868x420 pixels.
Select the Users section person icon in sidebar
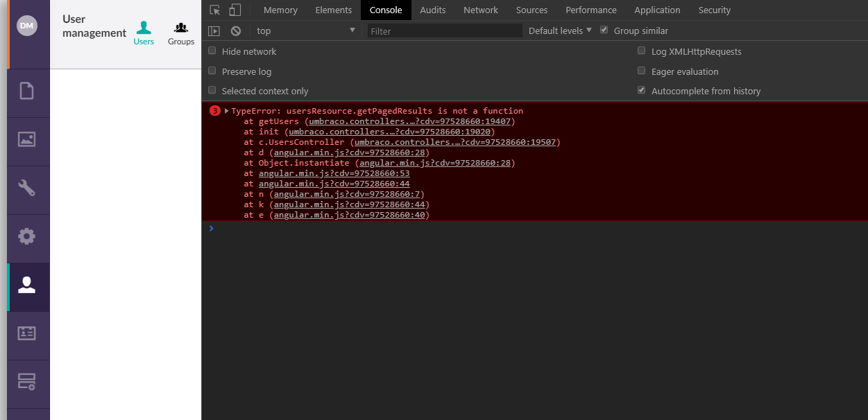point(27,285)
